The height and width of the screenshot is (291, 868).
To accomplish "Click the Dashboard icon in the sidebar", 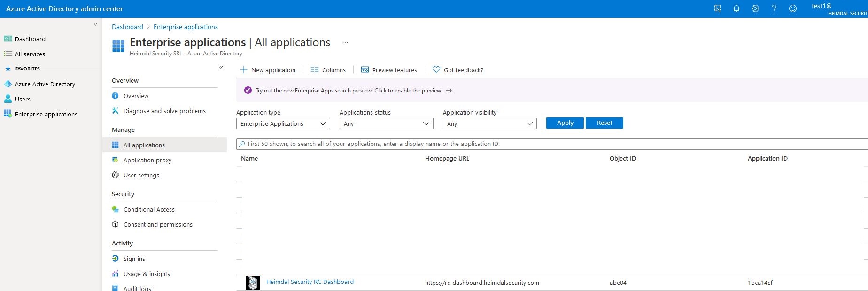I will coord(8,39).
